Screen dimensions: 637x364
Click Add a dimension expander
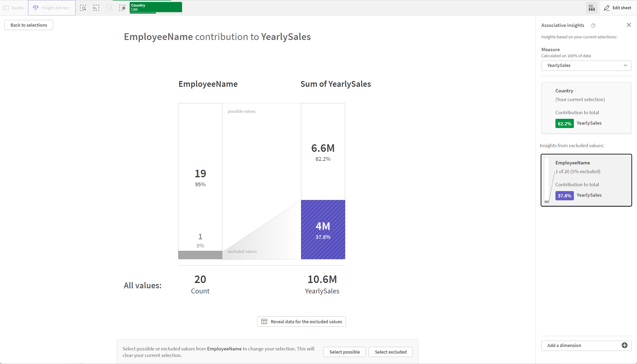tap(625, 345)
